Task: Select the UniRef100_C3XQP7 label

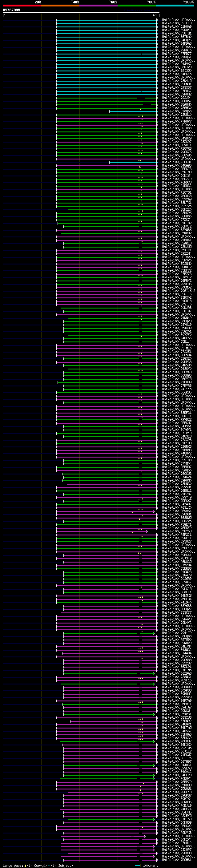Action: coord(176,849)
